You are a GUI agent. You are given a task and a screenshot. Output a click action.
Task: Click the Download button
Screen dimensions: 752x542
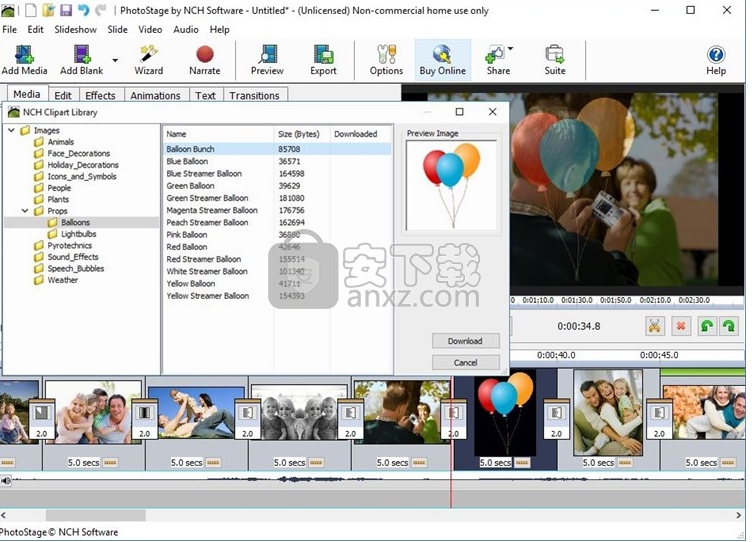(x=465, y=341)
